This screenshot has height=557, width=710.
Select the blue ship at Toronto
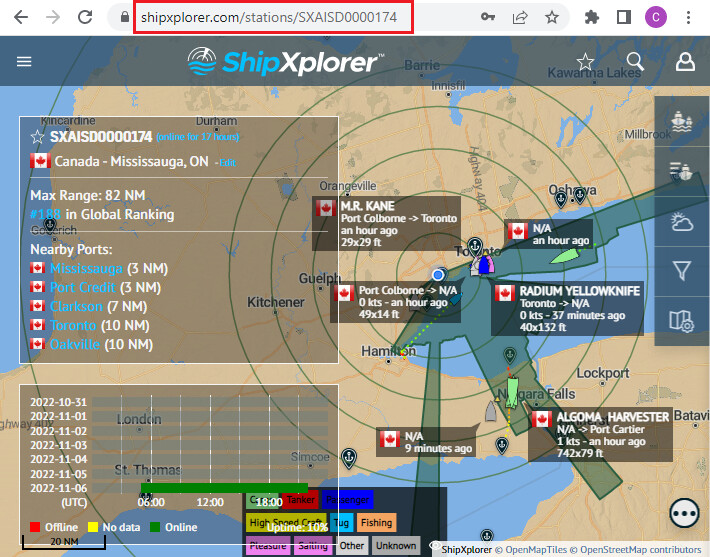click(x=485, y=265)
